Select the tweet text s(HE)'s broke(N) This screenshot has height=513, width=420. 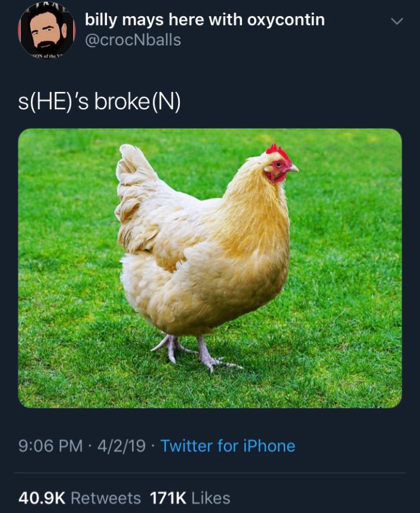pyautogui.click(x=99, y=102)
